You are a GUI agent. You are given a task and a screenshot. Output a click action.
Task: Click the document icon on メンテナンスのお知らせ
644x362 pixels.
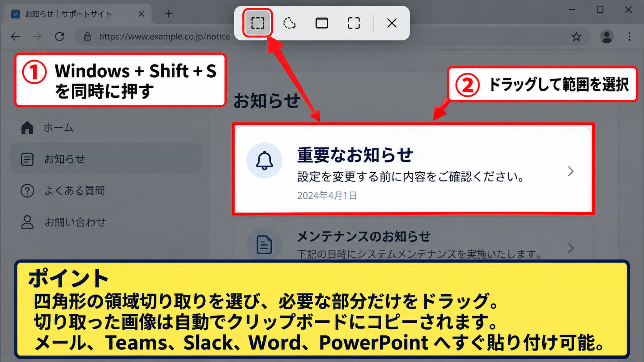tap(264, 245)
